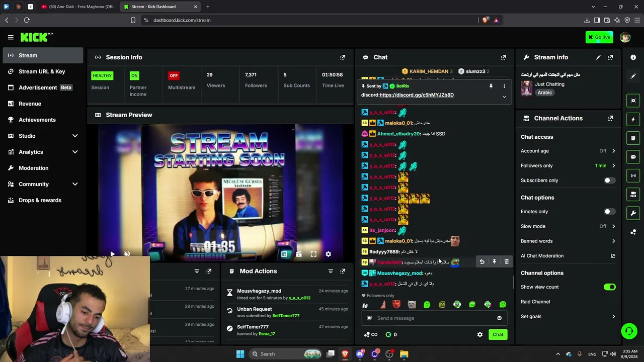
Task: Open the Set goals submenu
Action: pyautogui.click(x=568, y=316)
